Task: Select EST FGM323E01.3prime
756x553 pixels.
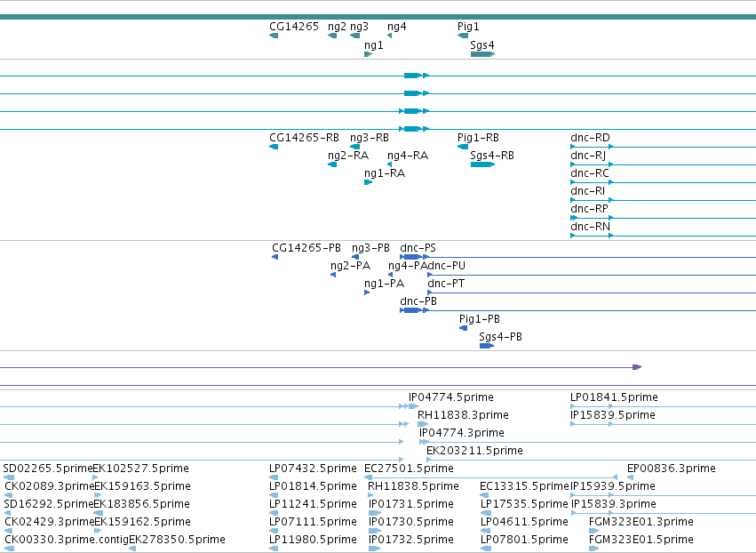Action: 641,522
